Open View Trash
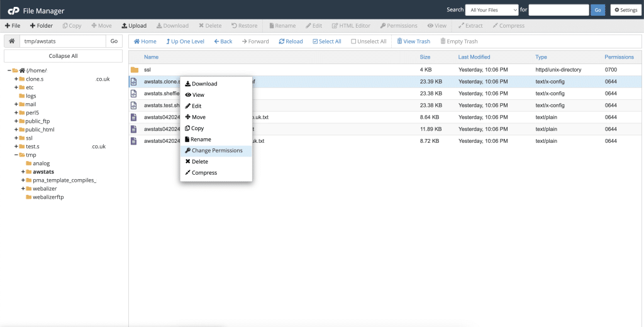Screen dimensions: 644x327 click(x=414, y=42)
